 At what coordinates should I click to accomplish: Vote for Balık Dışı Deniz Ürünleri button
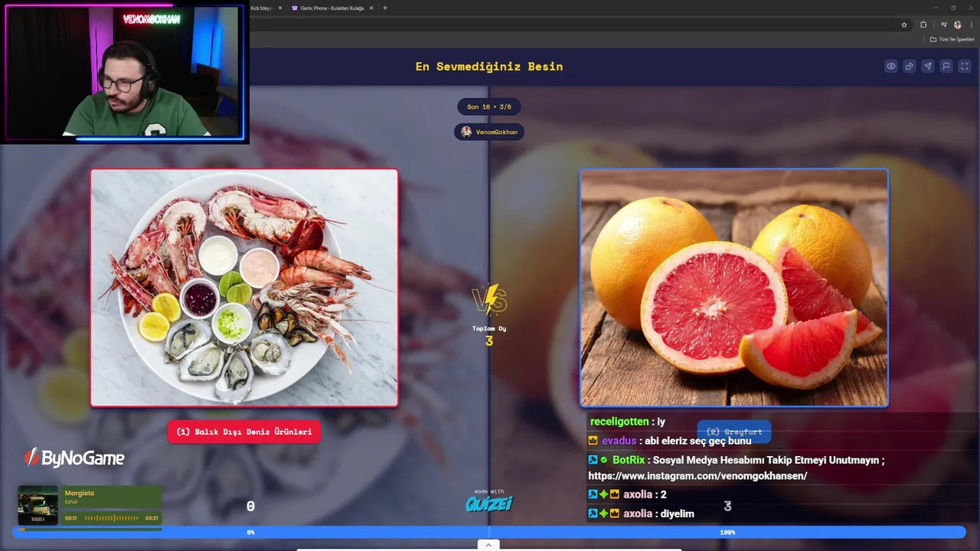pos(244,432)
